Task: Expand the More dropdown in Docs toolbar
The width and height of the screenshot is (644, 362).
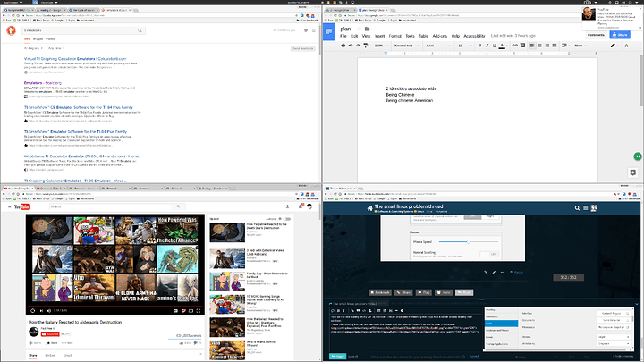Action: pos(580,46)
